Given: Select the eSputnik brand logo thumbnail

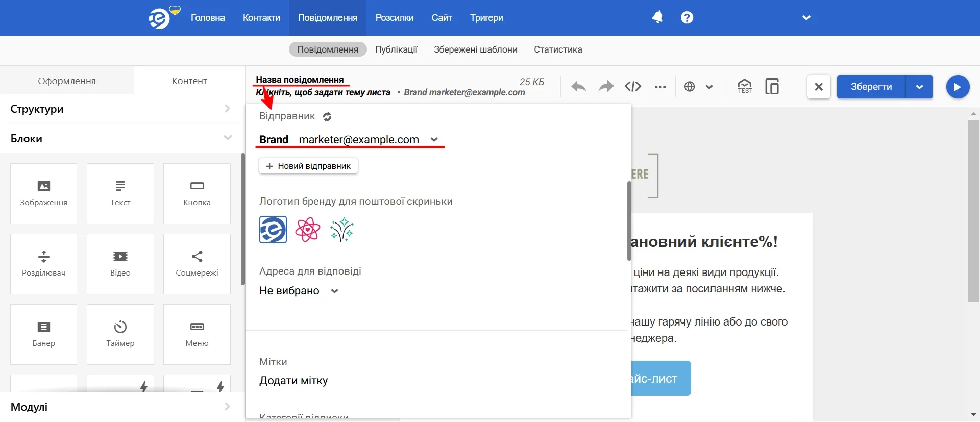Looking at the screenshot, I should pyautogui.click(x=273, y=230).
